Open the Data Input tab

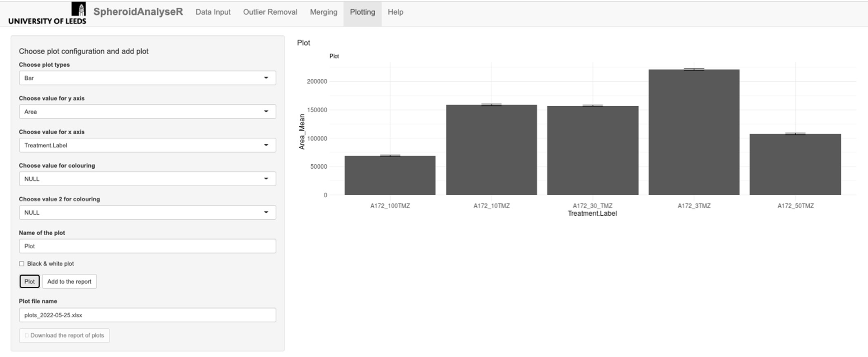[213, 12]
